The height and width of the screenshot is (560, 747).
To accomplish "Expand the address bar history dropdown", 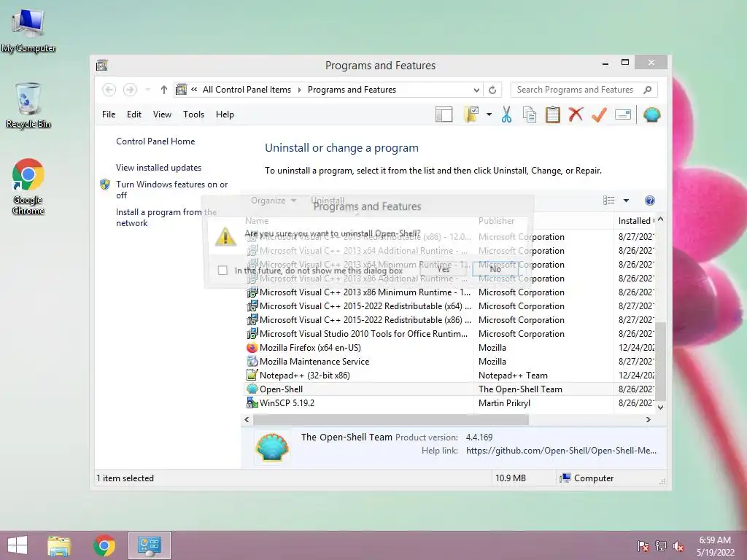I will 476,90.
